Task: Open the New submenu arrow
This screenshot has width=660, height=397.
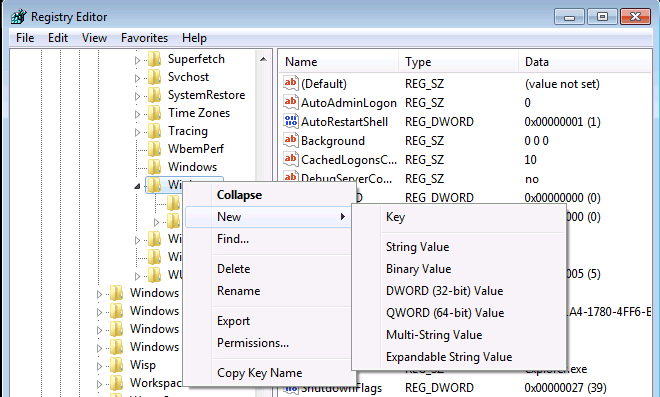Action: (343, 217)
